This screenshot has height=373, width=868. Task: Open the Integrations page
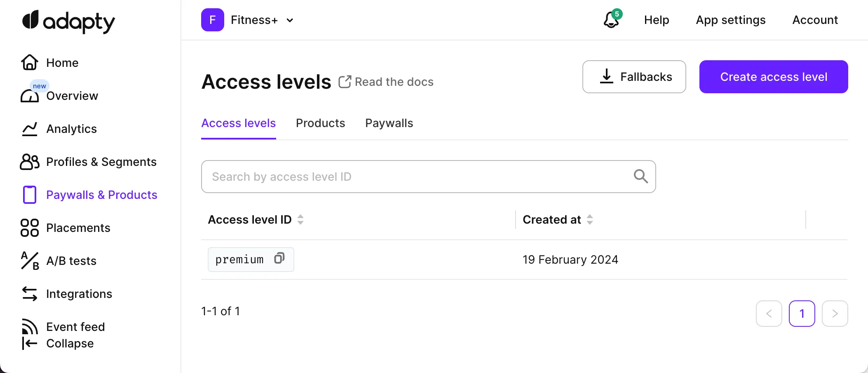click(x=79, y=294)
